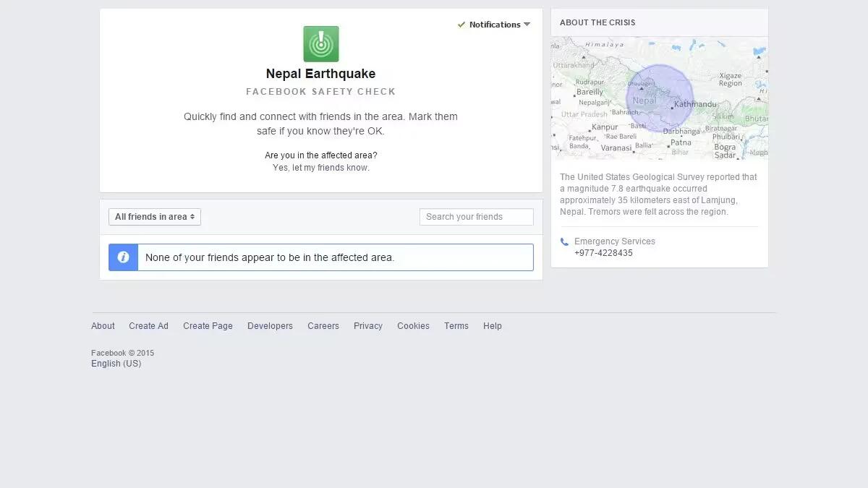Click the checkmark next to Notifications

pos(461,25)
